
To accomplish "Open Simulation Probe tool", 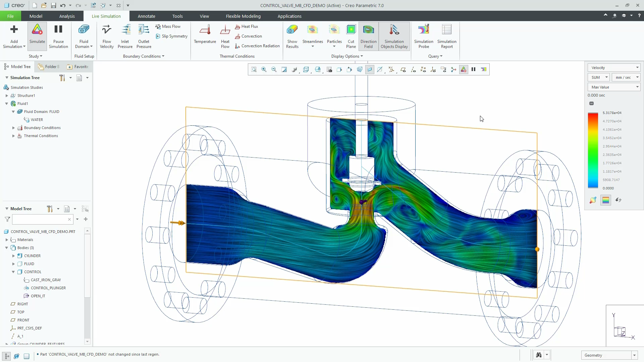I will (x=424, y=36).
